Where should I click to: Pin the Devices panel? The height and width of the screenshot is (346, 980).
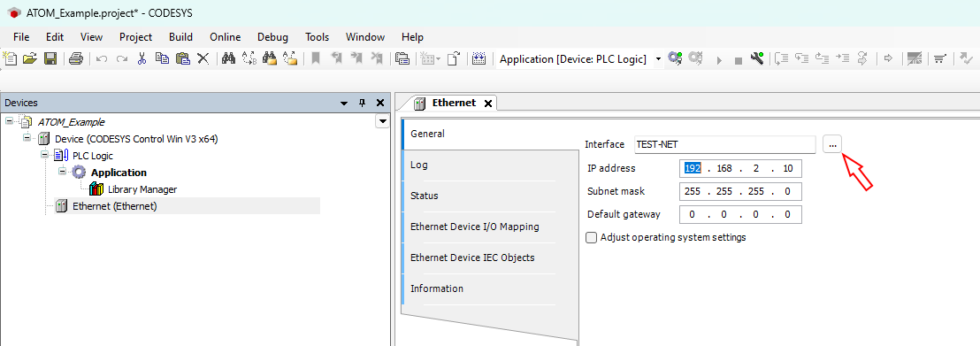click(x=362, y=104)
